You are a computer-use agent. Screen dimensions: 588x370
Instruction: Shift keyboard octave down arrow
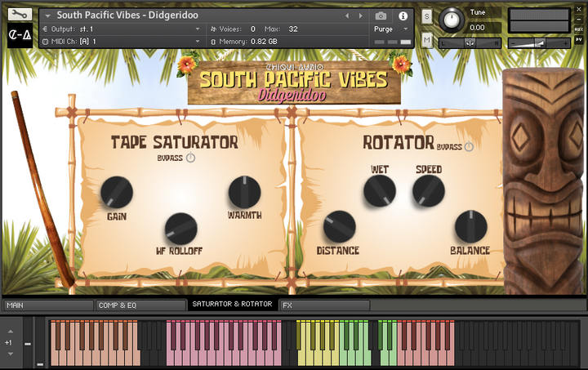(x=11, y=354)
